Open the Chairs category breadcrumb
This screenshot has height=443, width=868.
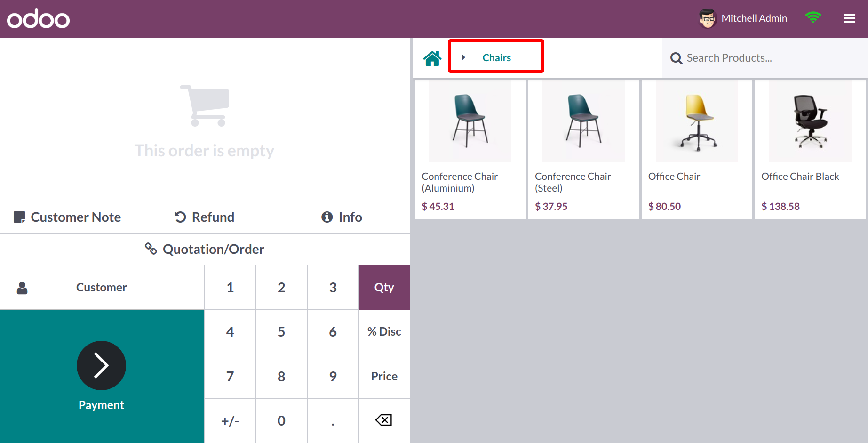click(496, 57)
